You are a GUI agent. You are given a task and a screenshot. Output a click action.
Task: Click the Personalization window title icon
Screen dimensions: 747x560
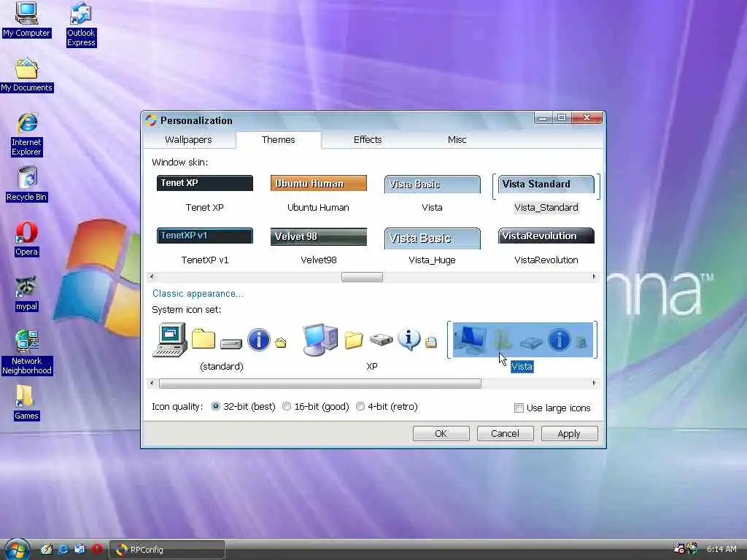coord(151,120)
